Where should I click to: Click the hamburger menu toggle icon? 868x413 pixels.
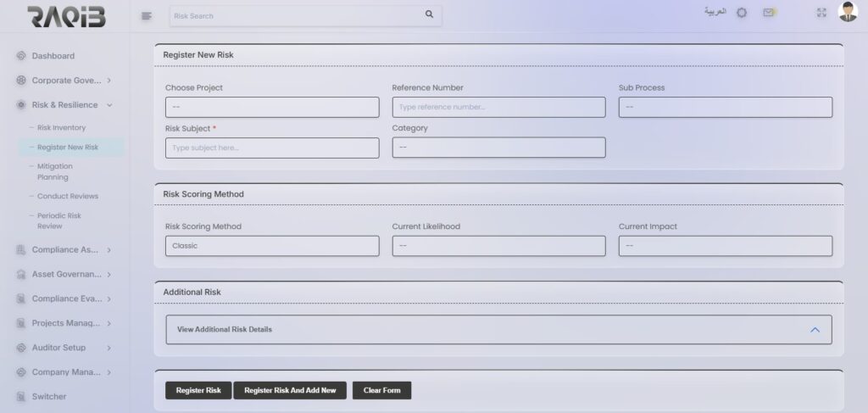(x=147, y=15)
